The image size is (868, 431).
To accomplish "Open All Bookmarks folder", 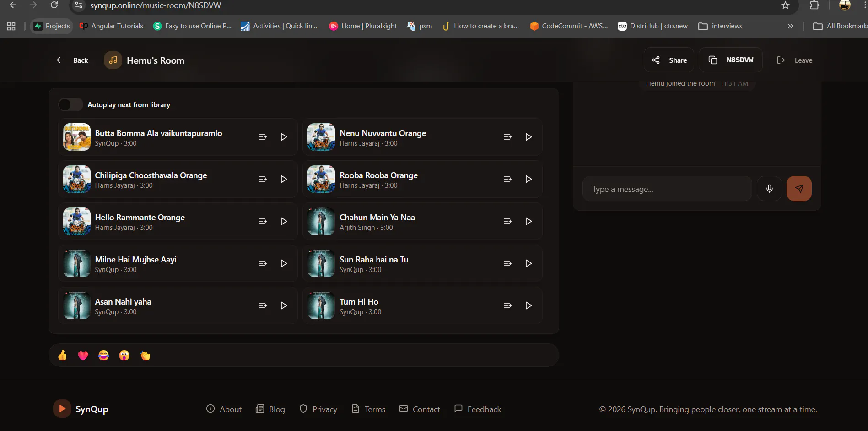I will coord(840,26).
